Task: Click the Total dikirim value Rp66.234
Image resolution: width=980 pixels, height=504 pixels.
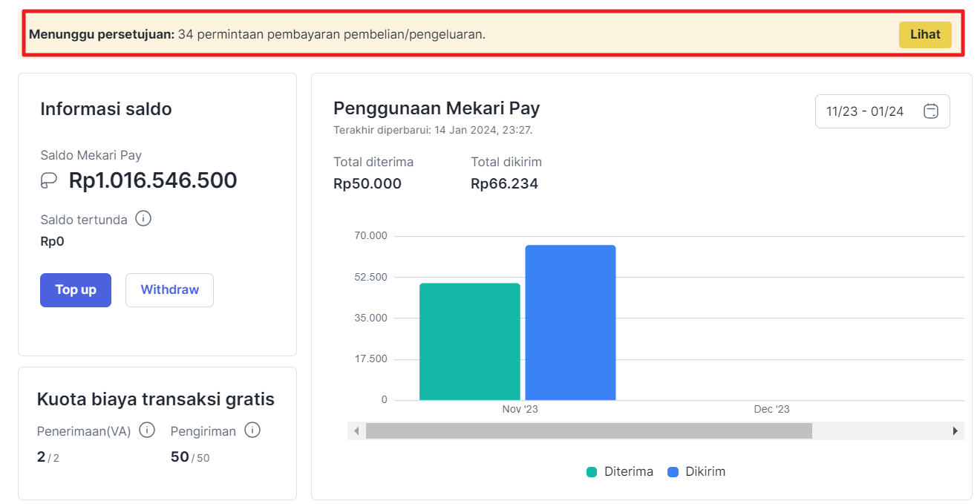Action: [x=504, y=184]
